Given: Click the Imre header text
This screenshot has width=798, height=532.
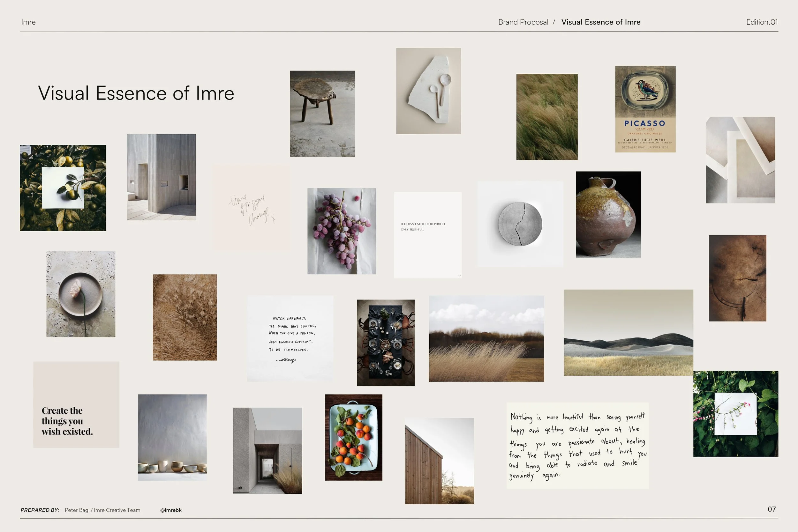Looking at the screenshot, I should coord(28,22).
